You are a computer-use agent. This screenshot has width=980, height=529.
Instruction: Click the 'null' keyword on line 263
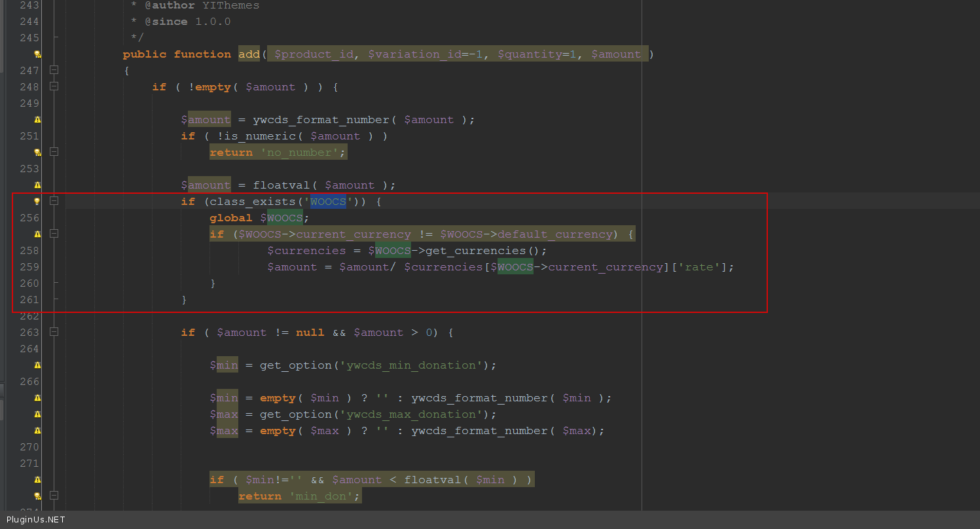pyautogui.click(x=310, y=333)
